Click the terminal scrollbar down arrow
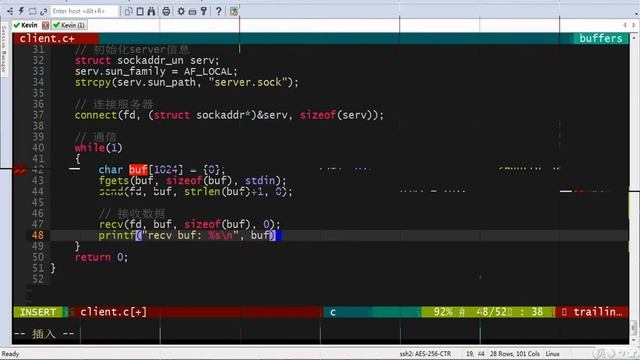This screenshot has height=360, width=640. 634,340
